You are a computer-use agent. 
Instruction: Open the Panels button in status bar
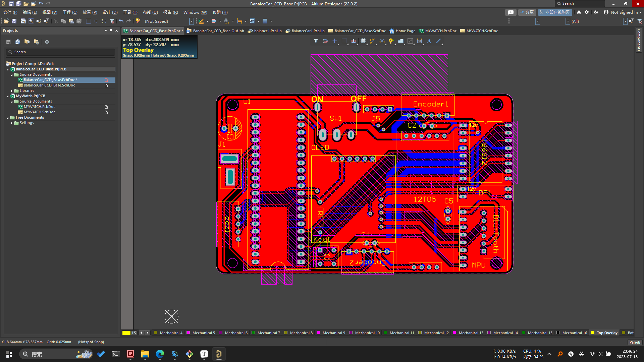tap(635, 342)
